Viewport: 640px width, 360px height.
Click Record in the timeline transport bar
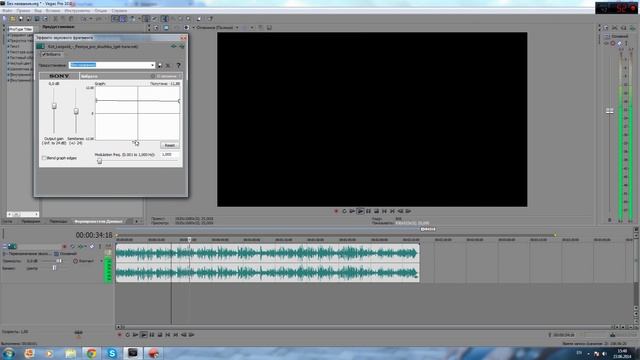point(120,335)
